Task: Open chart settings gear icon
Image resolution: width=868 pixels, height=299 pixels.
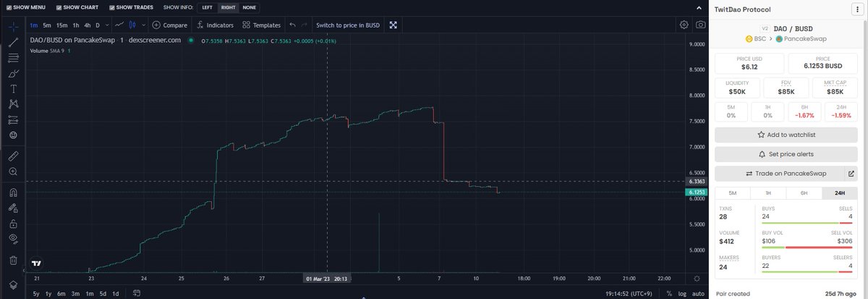Action: pos(684,25)
